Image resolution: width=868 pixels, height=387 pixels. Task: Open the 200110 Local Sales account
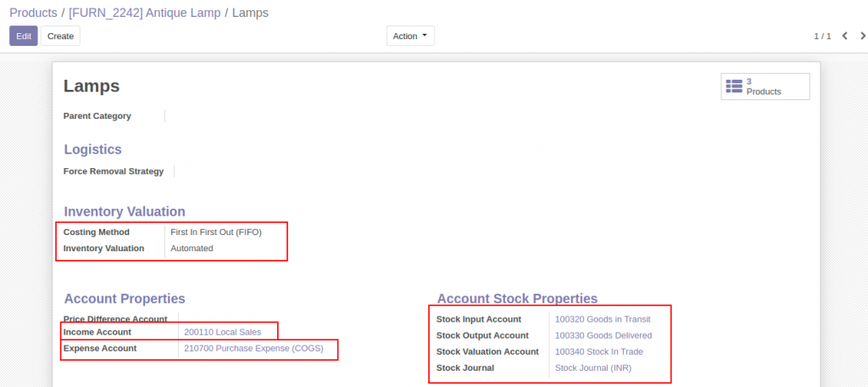coord(223,332)
